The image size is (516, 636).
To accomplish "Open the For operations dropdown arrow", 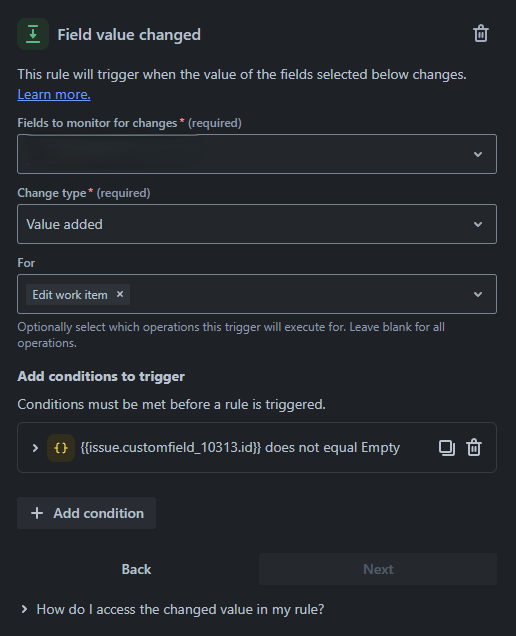I will [x=478, y=294].
